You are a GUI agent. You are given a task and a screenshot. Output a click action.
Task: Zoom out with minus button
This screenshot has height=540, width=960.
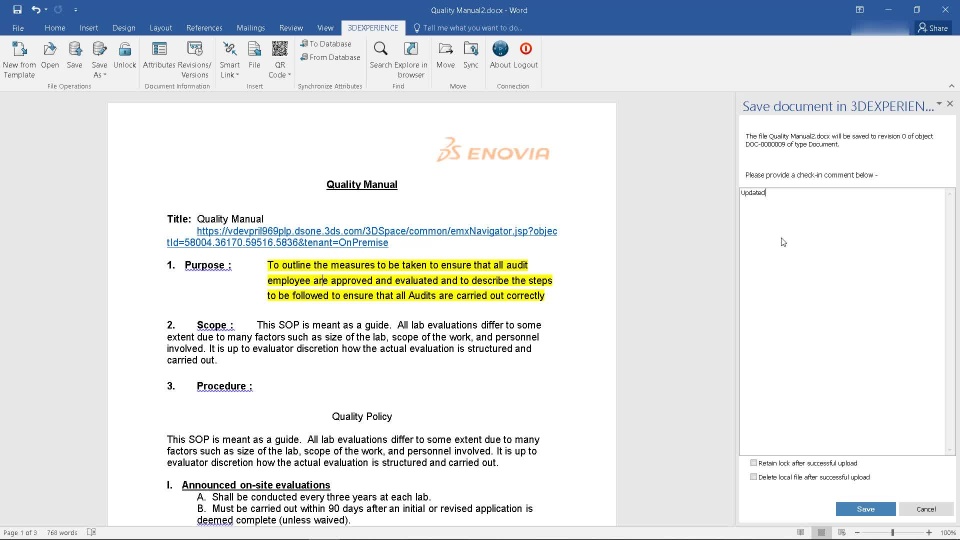[857, 533]
